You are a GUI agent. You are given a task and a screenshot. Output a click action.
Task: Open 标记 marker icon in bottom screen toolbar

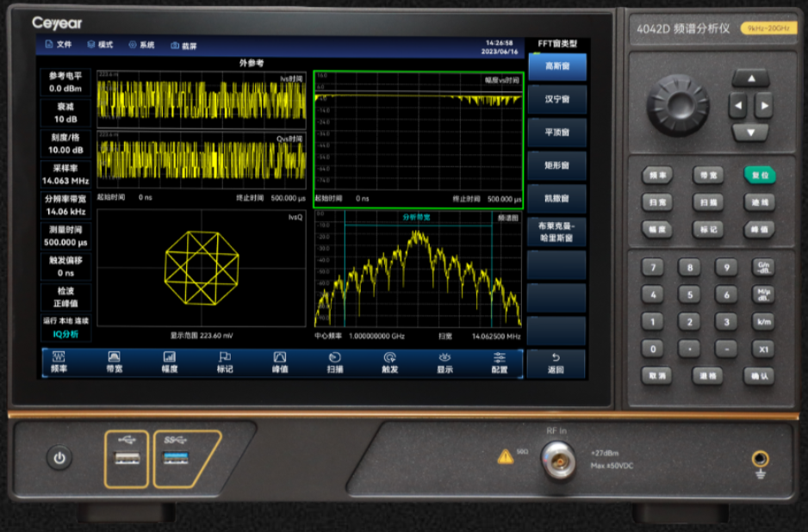[225, 357]
